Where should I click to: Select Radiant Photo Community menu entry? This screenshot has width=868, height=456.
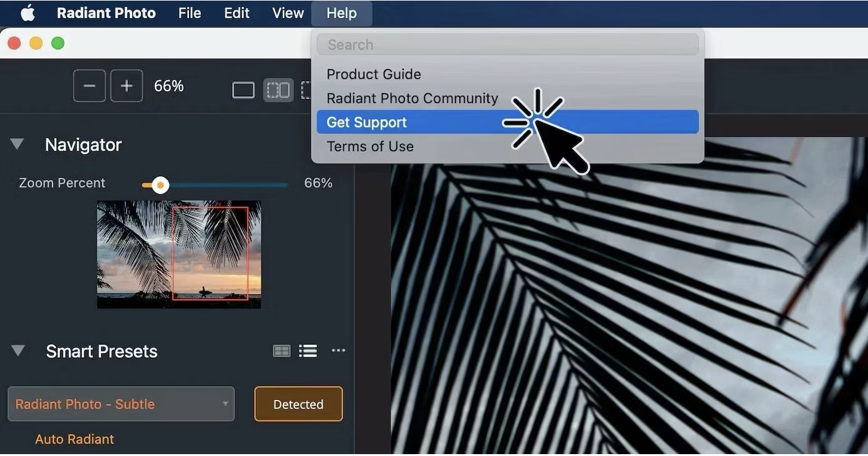pos(412,99)
